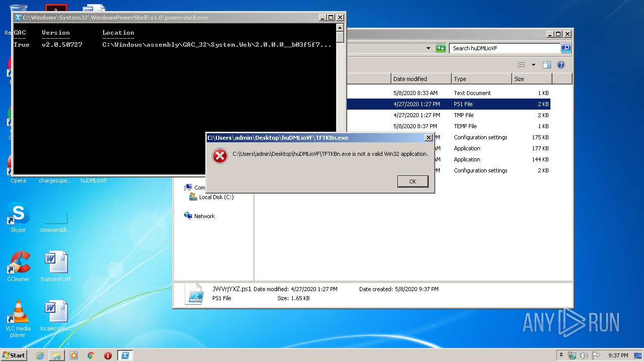Launch Google Chrome from taskbar
The image size is (644, 362).
[91, 355]
